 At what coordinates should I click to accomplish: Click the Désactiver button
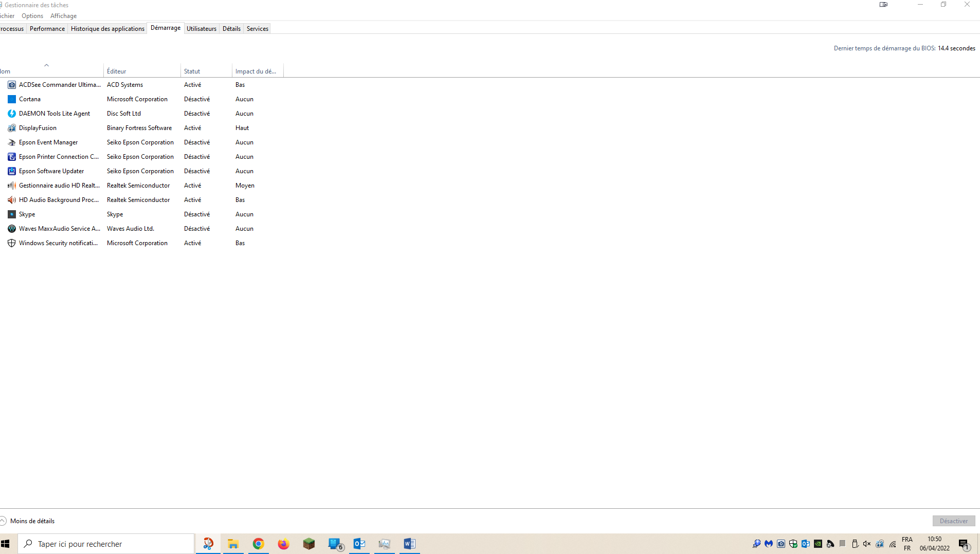[954, 521]
